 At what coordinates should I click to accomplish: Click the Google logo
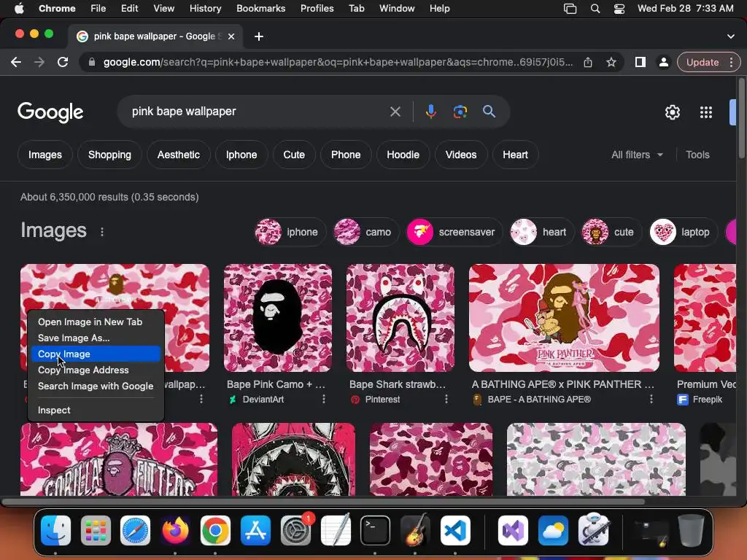pos(50,112)
